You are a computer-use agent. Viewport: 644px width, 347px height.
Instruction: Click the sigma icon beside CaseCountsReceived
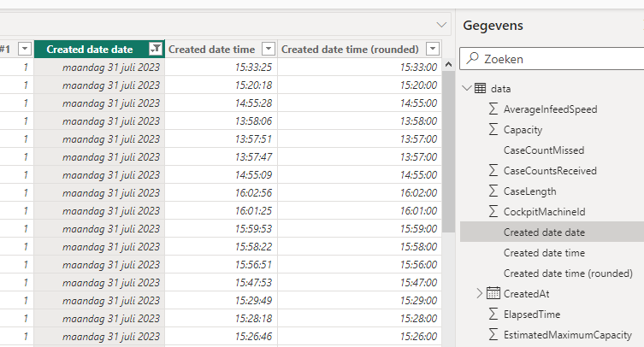[493, 170]
